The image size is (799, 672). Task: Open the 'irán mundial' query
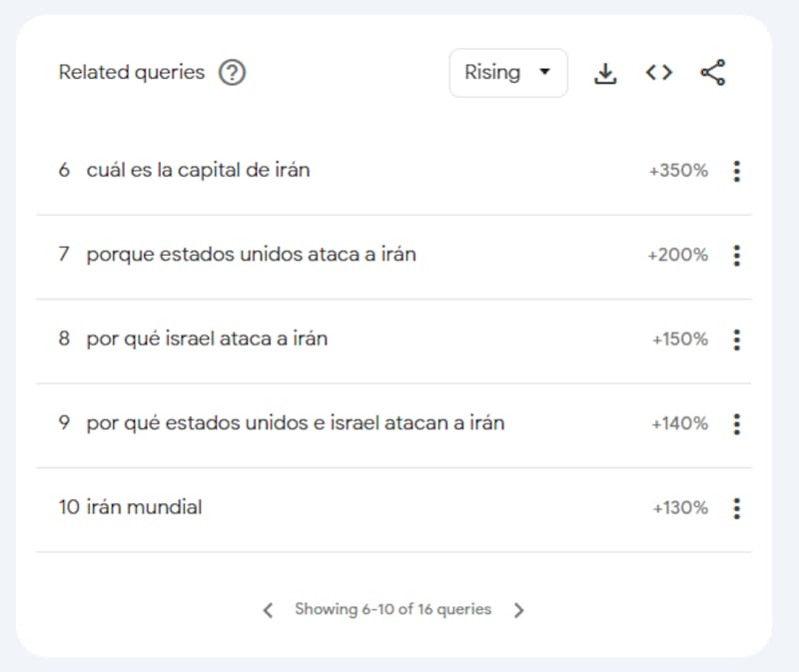pos(144,508)
